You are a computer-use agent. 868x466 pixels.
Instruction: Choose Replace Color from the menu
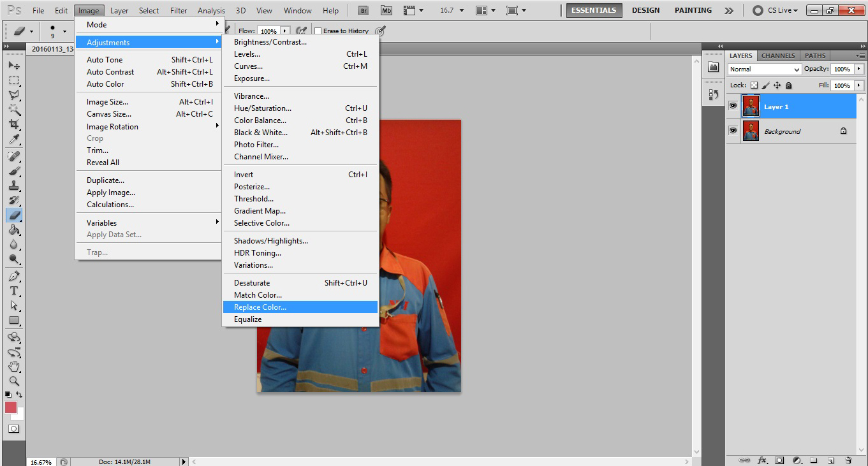(261, 307)
